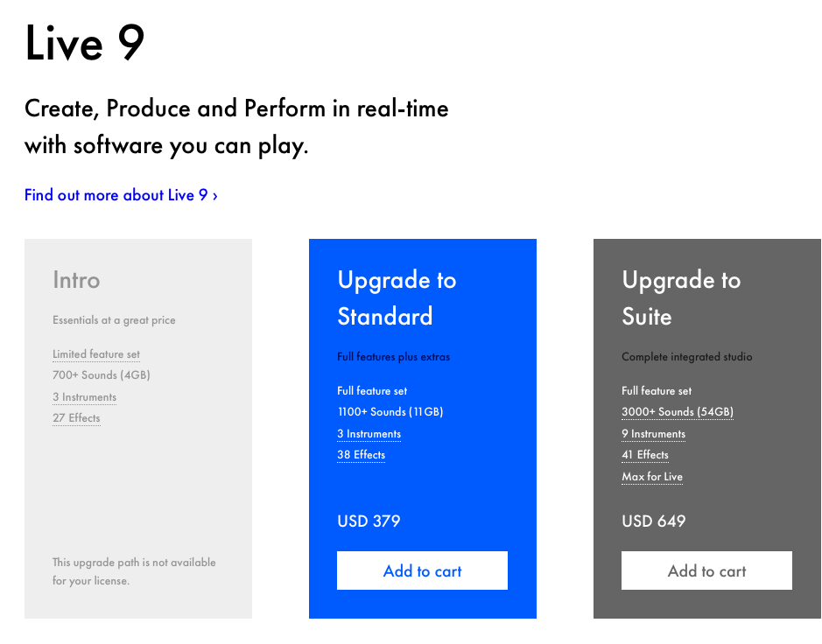Click the 'Upgrade to Standard' heading

397,297
